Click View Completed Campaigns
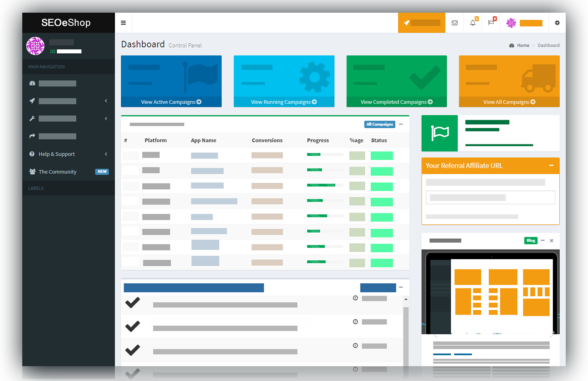588x381 pixels. click(397, 102)
